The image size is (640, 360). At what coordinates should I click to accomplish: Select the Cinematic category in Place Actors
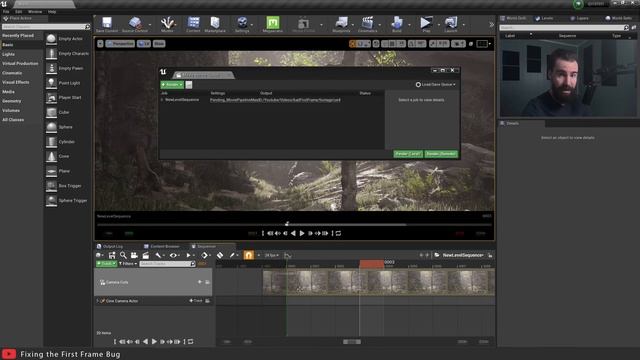coord(12,73)
